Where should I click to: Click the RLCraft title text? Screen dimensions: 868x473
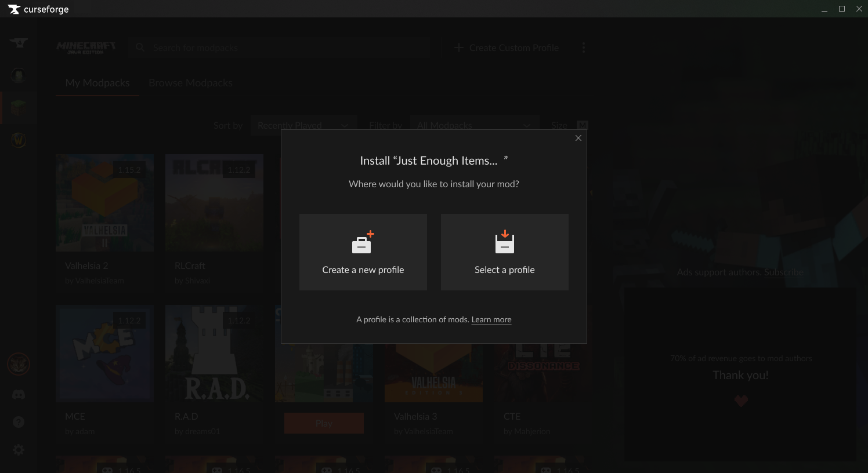(x=190, y=265)
